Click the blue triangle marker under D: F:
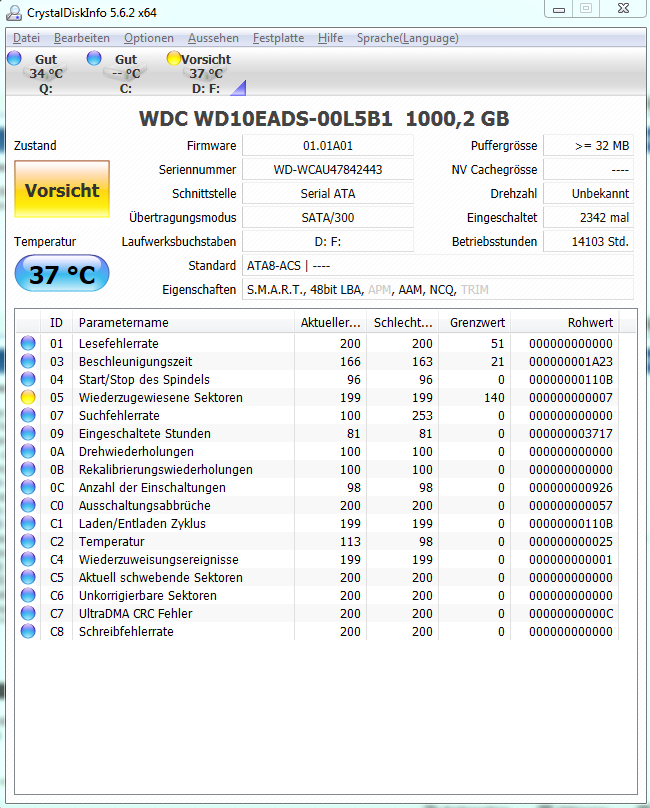Viewport: 650px width, 808px height. (x=239, y=89)
